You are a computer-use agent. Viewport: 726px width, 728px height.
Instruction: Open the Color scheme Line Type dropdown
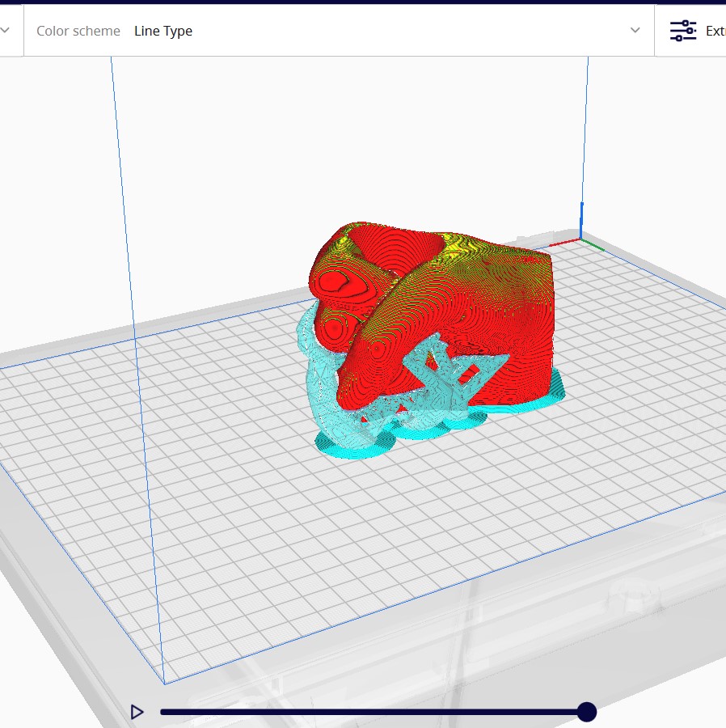339,31
